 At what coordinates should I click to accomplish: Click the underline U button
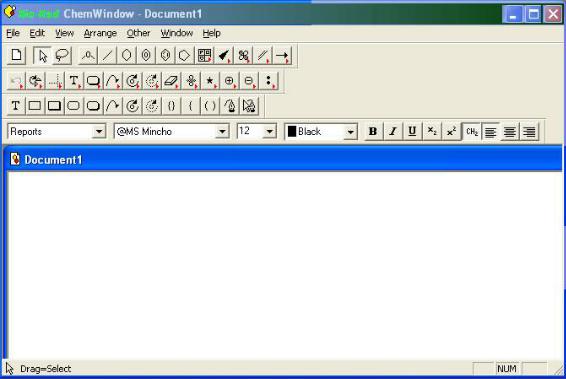(x=412, y=131)
